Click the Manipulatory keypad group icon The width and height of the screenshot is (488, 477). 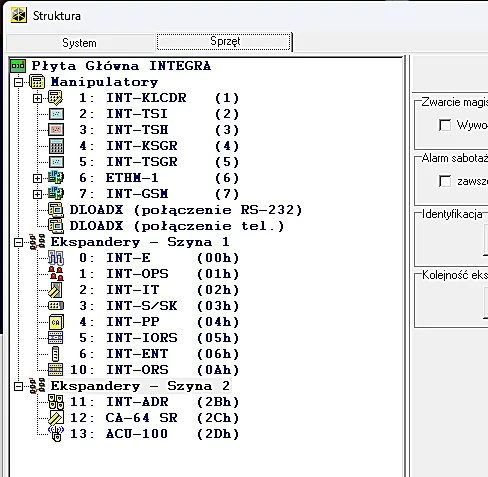[37, 82]
